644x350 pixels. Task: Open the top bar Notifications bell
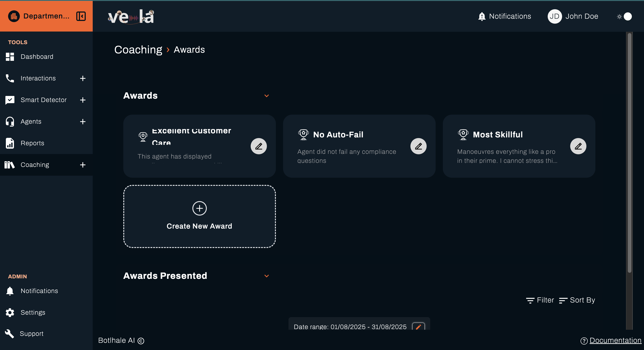482,16
